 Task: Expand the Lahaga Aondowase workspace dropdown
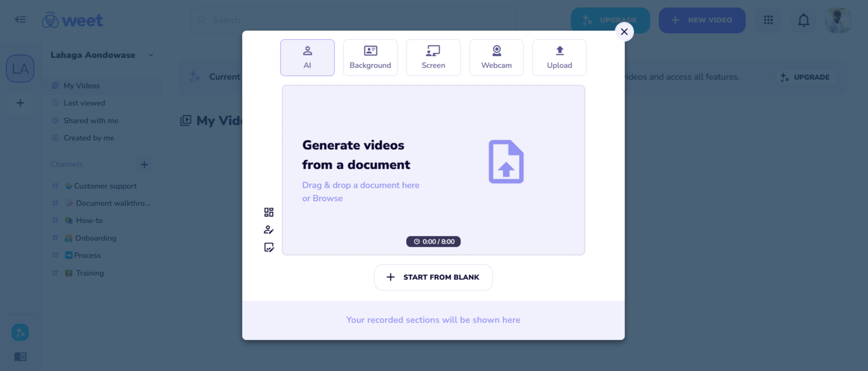point(150,55)
